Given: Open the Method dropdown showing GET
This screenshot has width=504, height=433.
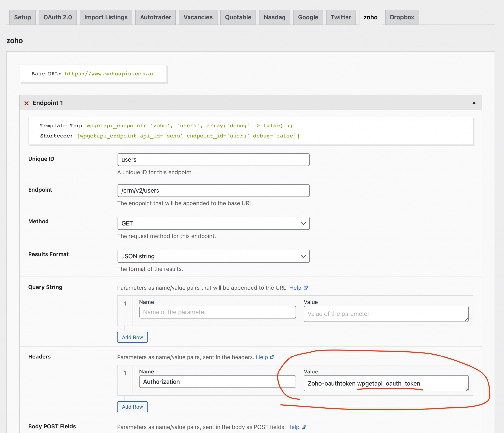Looking at the screenshot, I should [213, 223].
